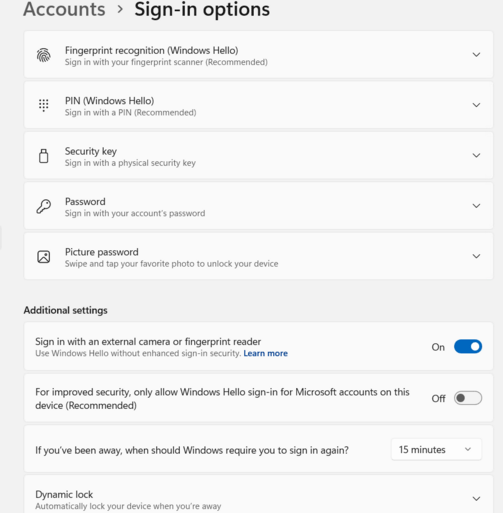The height and width of the screenshot is (513, 503).
Task: Click Use Windows Hello without enhanced security text
Action: coord(138,353)
